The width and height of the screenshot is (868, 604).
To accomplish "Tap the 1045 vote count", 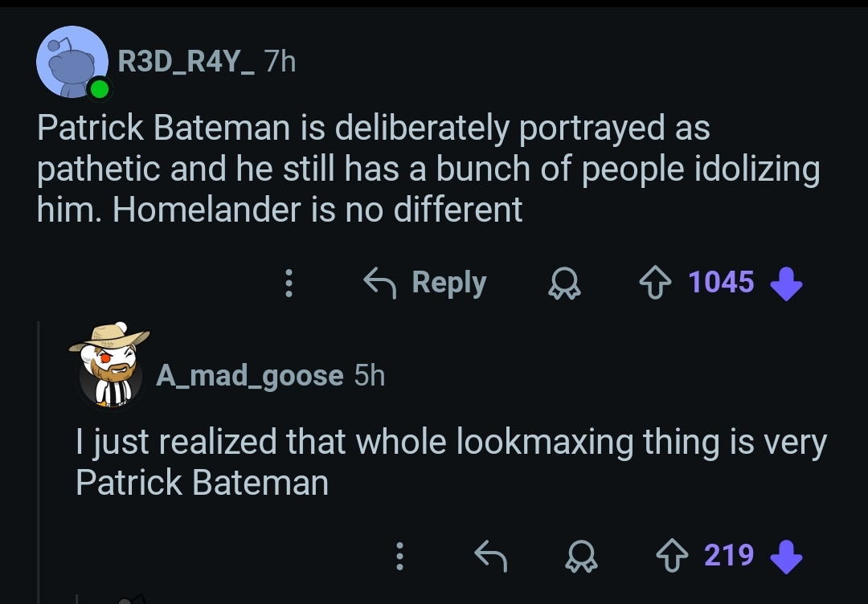I will pos(721,283).
